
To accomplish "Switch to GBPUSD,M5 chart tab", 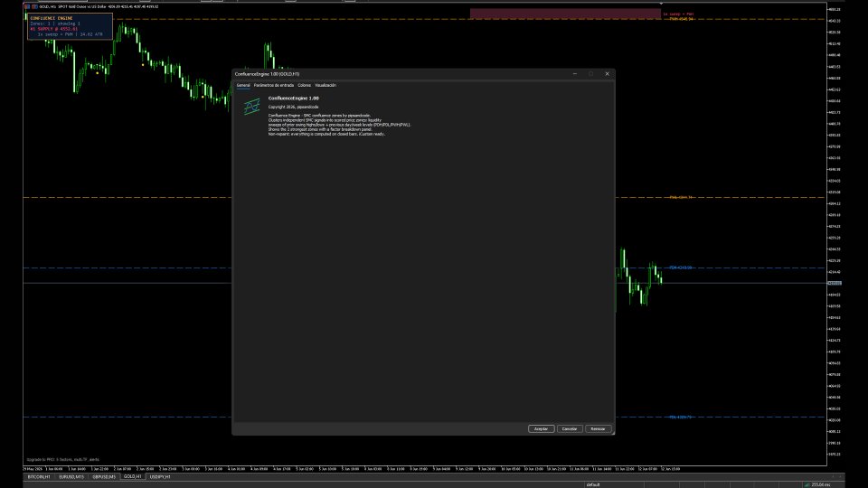I will click(104, 476).
